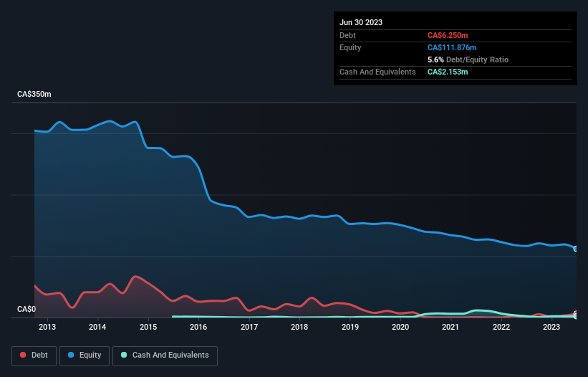The height and width of the screenshot is (377, 588).
Task: Click the 5.6% Debt/Equity Ratio text
Action: [468, 59]
